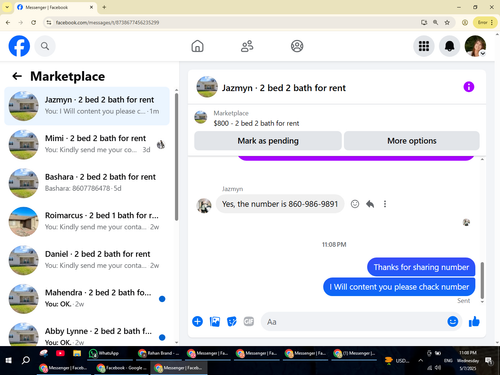500x375 pixels.
Task: Go to the Home feed icon
Action: point(197,46)
